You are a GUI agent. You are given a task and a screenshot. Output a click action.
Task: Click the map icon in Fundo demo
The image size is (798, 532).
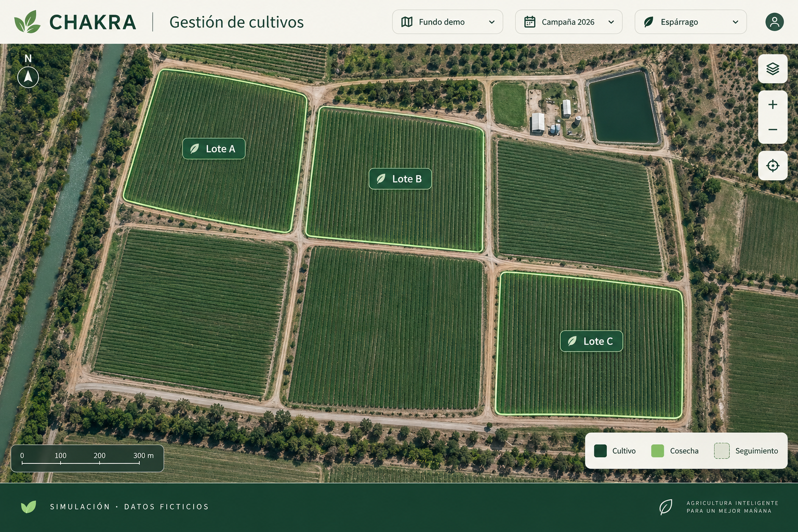click(x=407, y=22)
